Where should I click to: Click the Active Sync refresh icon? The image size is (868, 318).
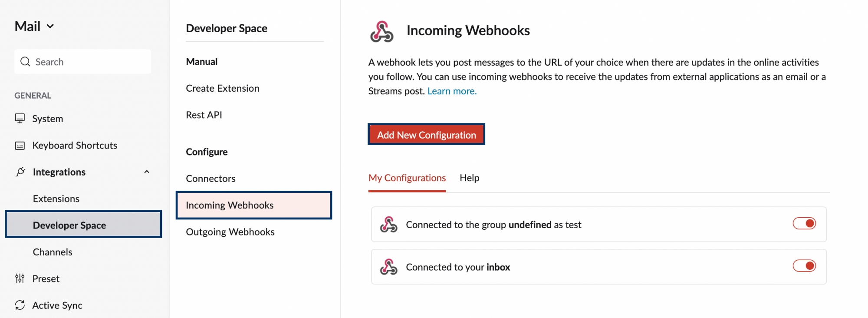(x=20, y=305)
